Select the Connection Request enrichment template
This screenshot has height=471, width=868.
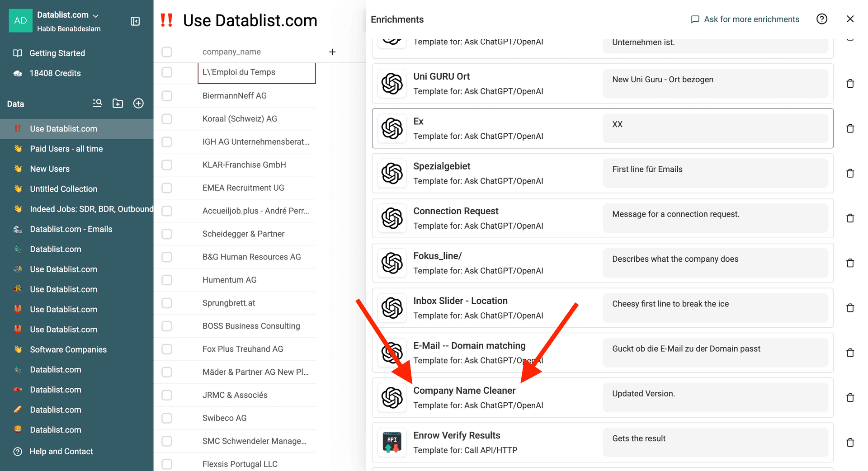click(456, 218)
